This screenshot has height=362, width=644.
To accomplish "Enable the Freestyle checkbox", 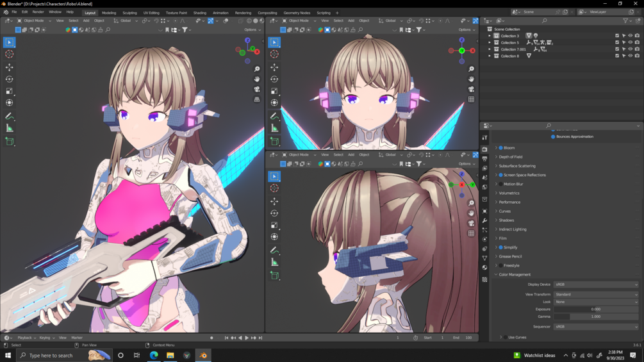I will click(500, 265).
